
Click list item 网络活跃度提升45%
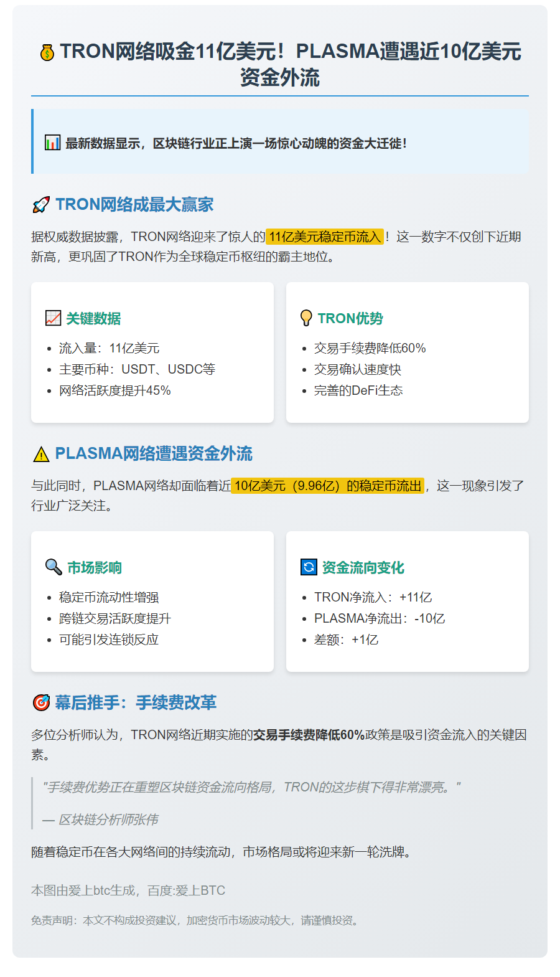115,390
